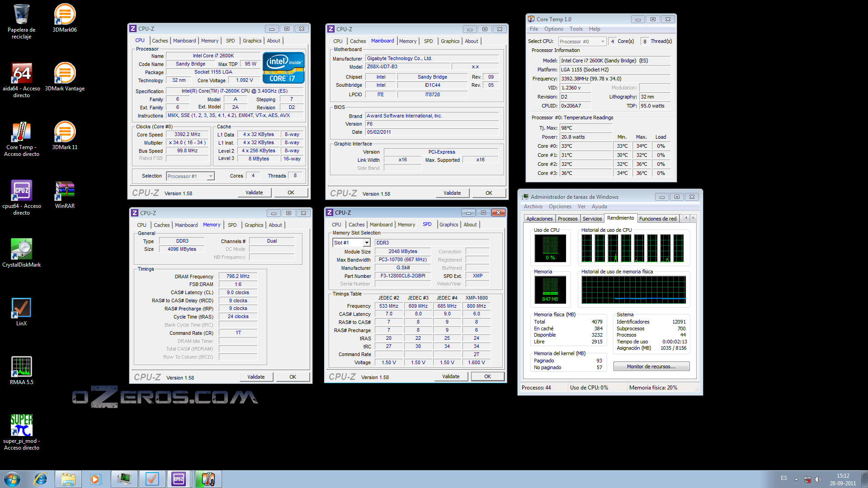868x488 pixels.
Task: Select the 3DMark06 desktop icon
Action: [x=65, y=18]
